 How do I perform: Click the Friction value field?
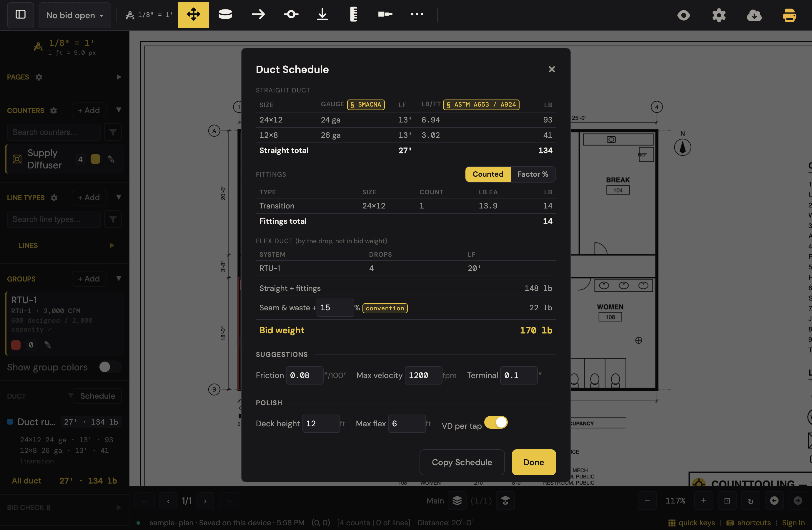point(304,375)
